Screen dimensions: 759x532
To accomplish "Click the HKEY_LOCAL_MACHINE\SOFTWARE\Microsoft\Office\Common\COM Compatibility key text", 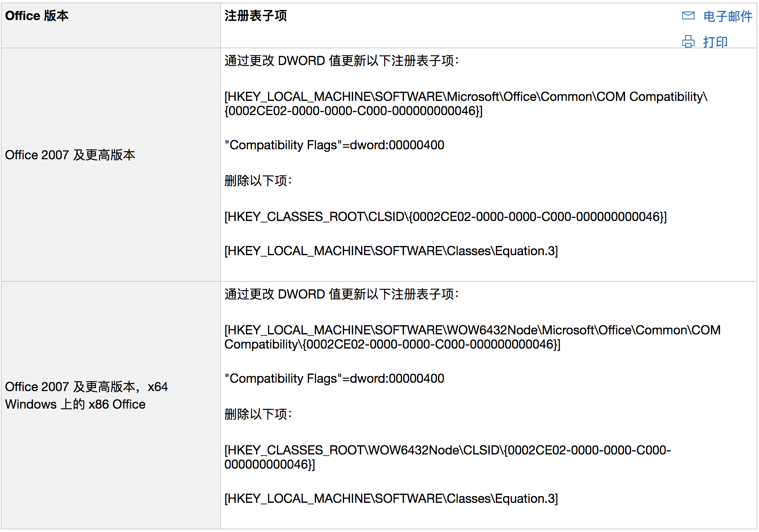I will pos(466,104).
